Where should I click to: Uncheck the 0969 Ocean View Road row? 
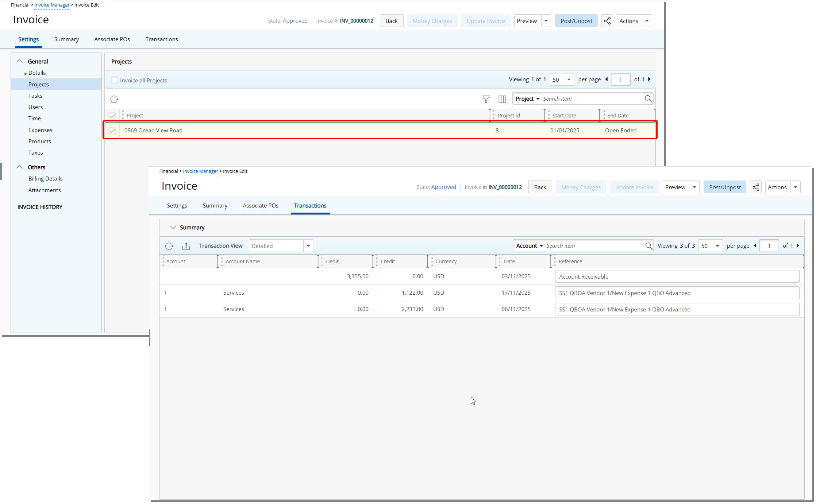pyautogui.click(x=112, y=131)
